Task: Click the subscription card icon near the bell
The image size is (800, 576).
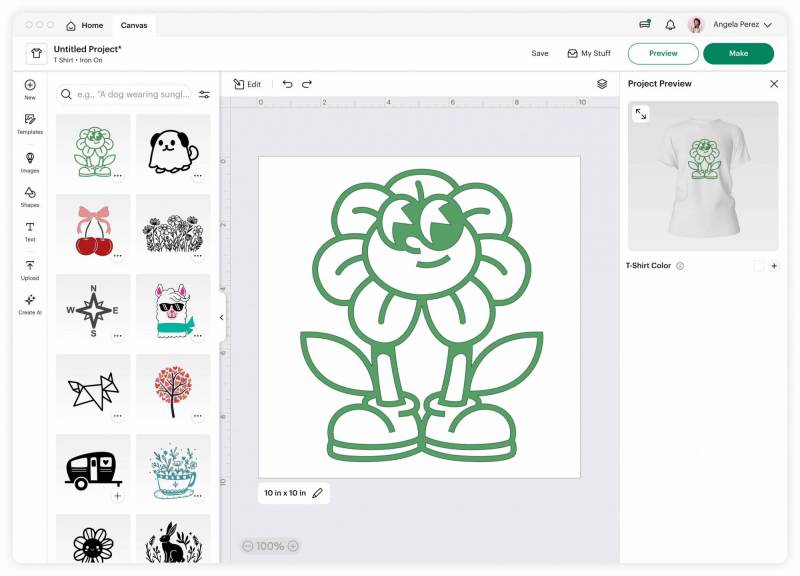Action: [x=645, y=24]
